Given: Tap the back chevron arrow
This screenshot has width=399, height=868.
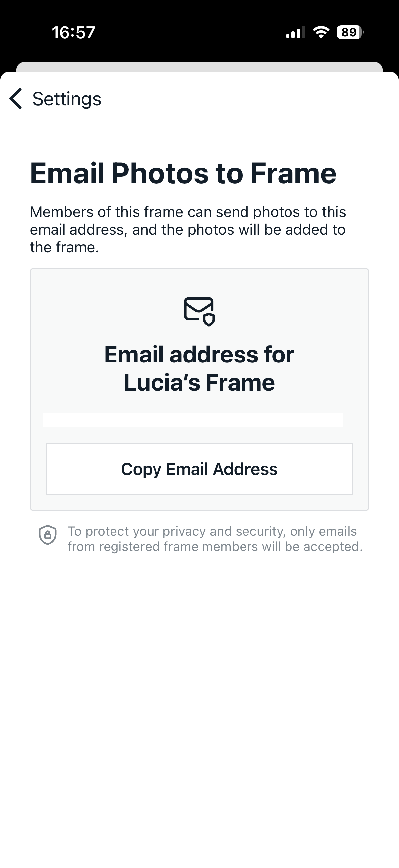Looking at the screenshot, I should [16, 98].
